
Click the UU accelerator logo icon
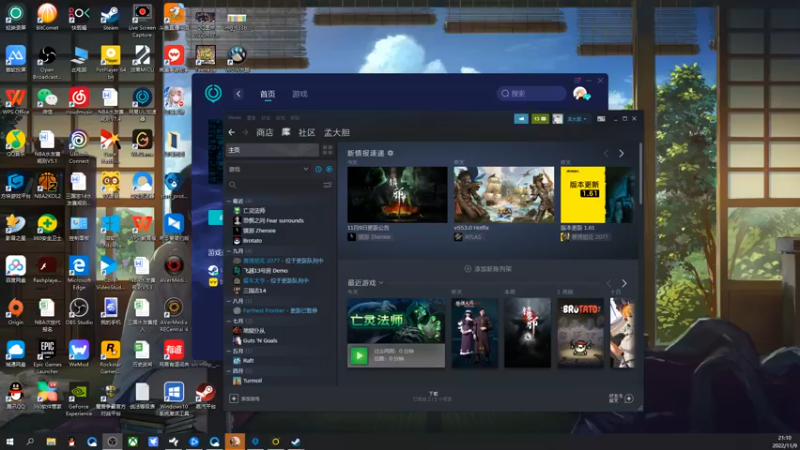[213, 93]
